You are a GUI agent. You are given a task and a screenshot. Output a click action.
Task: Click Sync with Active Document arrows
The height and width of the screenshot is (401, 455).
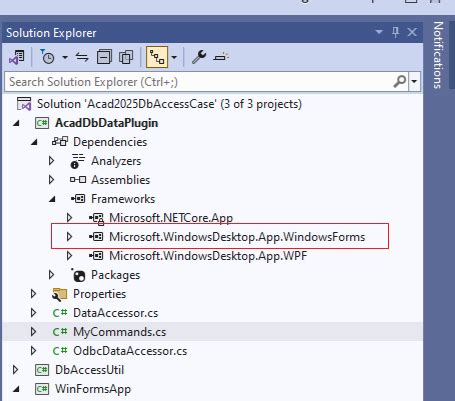click(x=82, y=57)
